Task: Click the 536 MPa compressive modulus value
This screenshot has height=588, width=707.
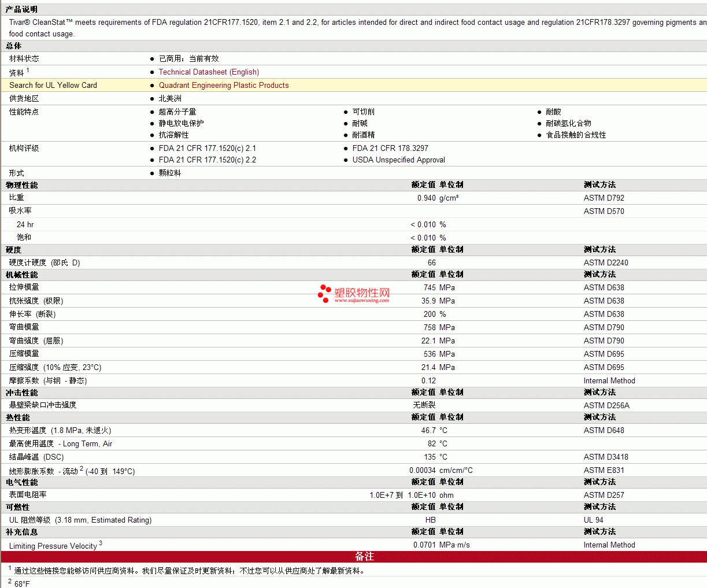Action: (439, 354)
